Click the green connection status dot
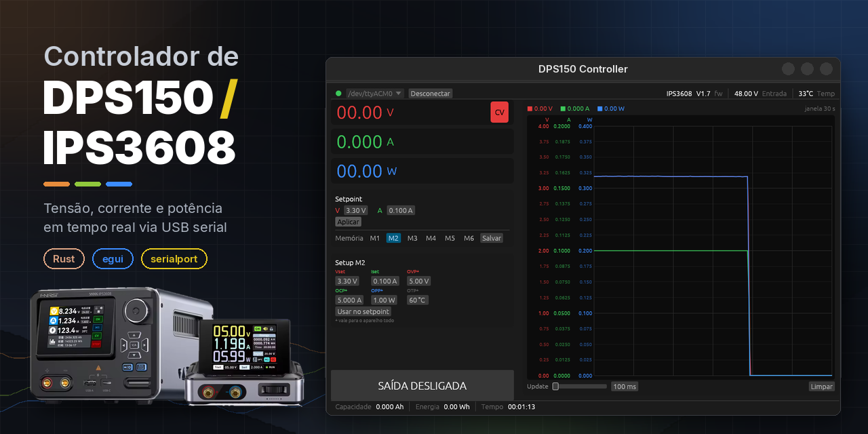The width and height of the screenshot is (868, 434). pyautogui.click(x=338, y=94)
